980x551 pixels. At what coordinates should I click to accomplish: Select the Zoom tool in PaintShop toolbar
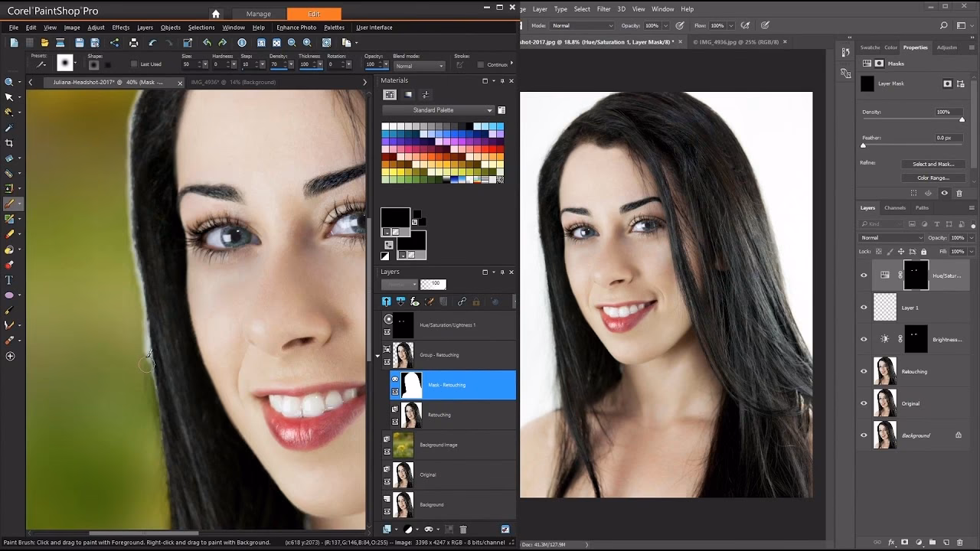pyautogui.click(x=10, y=80)
